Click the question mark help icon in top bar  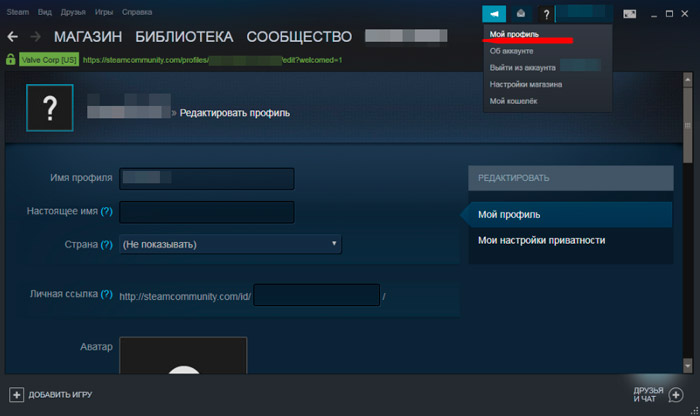click(545, 13)
